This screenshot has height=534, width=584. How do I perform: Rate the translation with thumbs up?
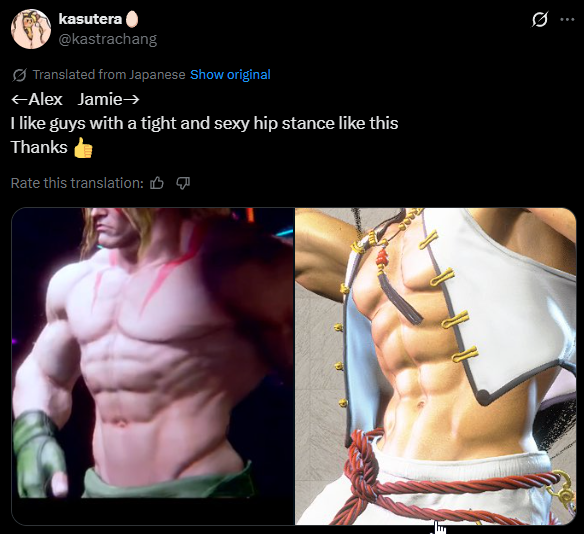click(157, 183)
